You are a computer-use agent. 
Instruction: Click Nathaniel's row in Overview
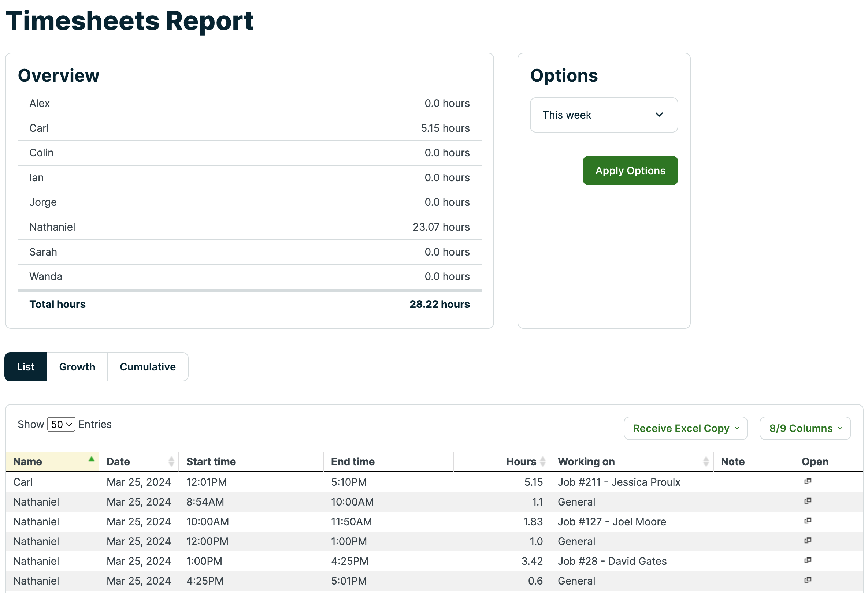249,227
